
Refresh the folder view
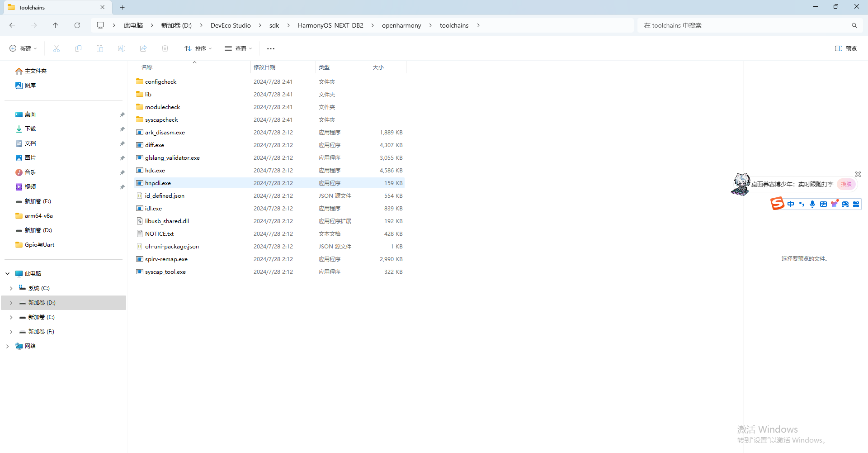point(77,25)
